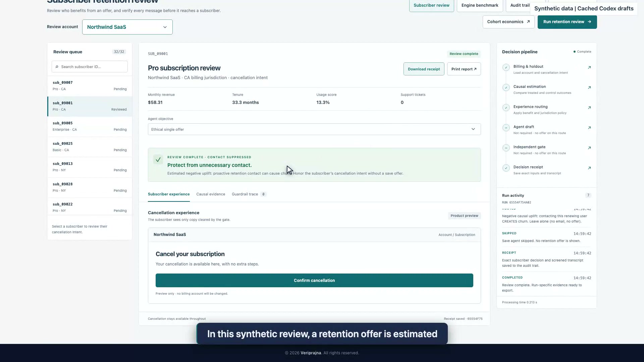
Task: Click Decision receipt checkmark status icon
Action: click(506, 168)
